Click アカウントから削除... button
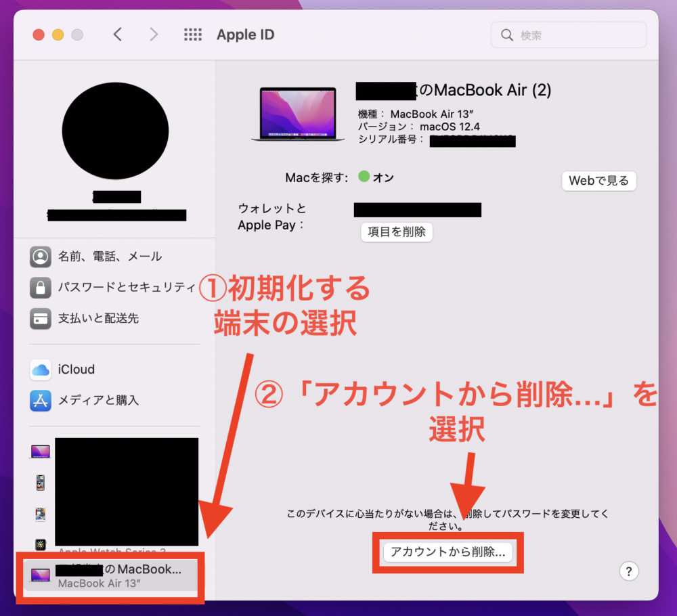 (x=447, y=552)
